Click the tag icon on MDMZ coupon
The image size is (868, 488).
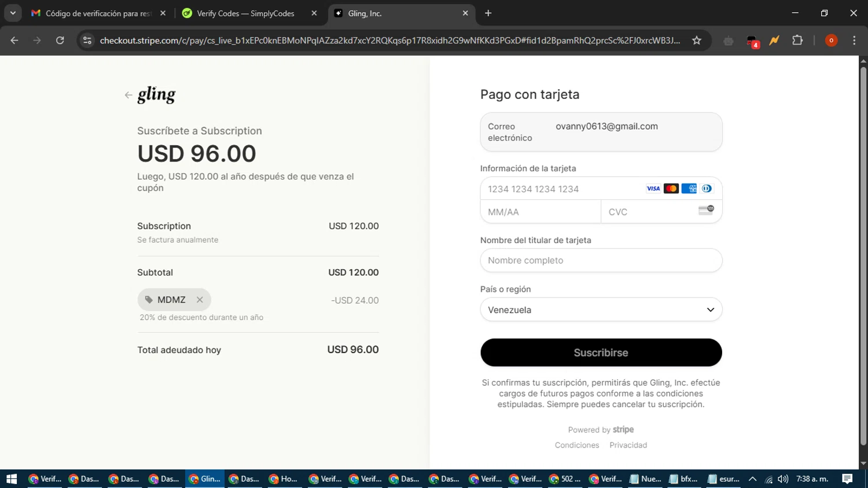pos(149,300)
